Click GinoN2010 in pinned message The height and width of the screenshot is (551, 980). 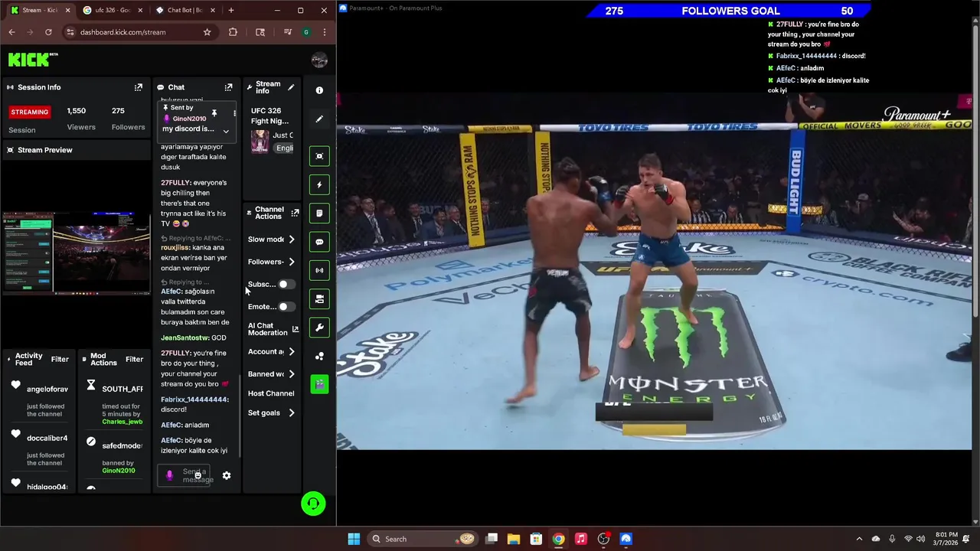point(189,119)
